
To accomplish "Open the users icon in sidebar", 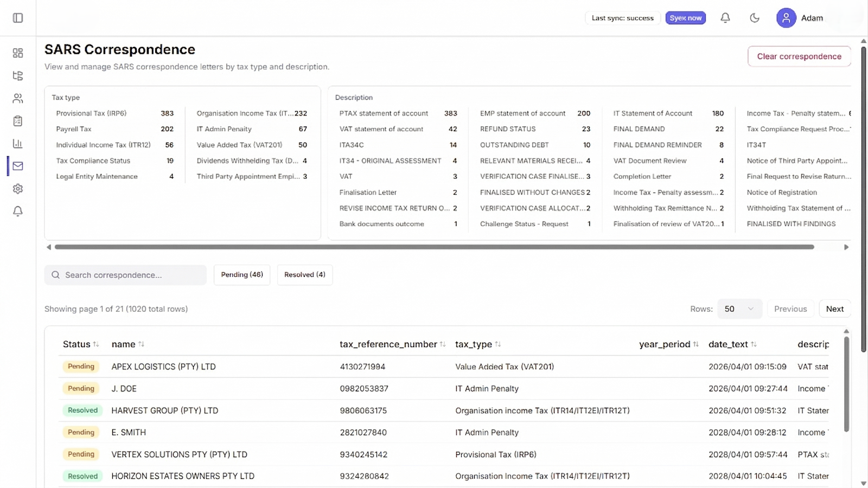I will coord(18,98).
